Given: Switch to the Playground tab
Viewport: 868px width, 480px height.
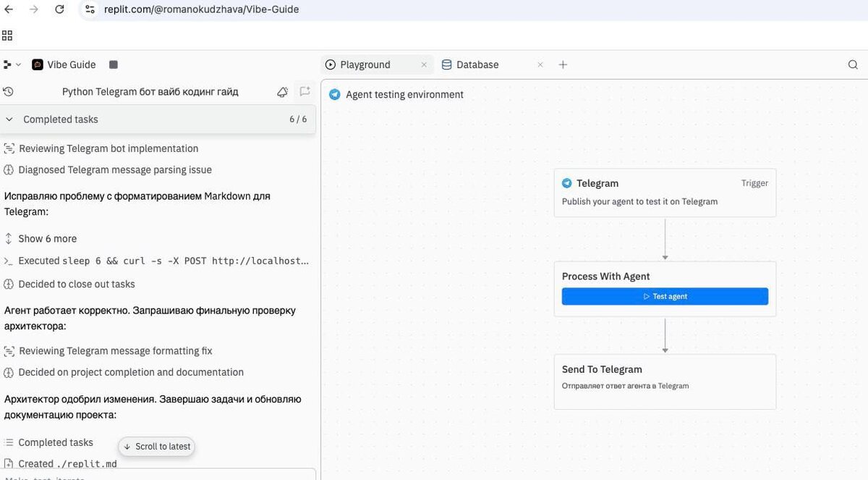Looking at the screenshot, I should click(365, 64).
